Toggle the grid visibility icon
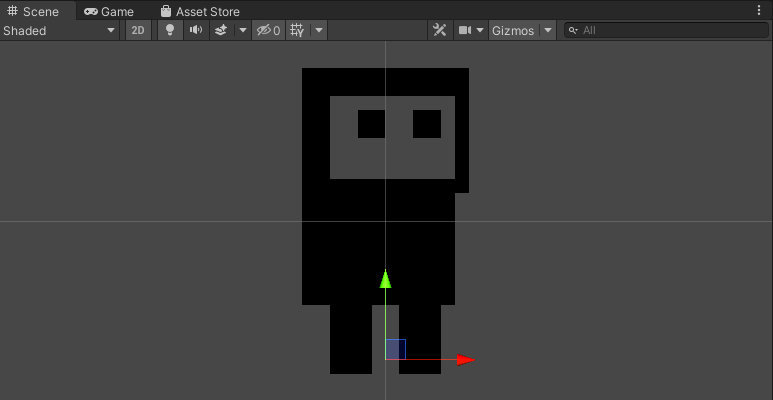The image size is (773, 400). 298,31
